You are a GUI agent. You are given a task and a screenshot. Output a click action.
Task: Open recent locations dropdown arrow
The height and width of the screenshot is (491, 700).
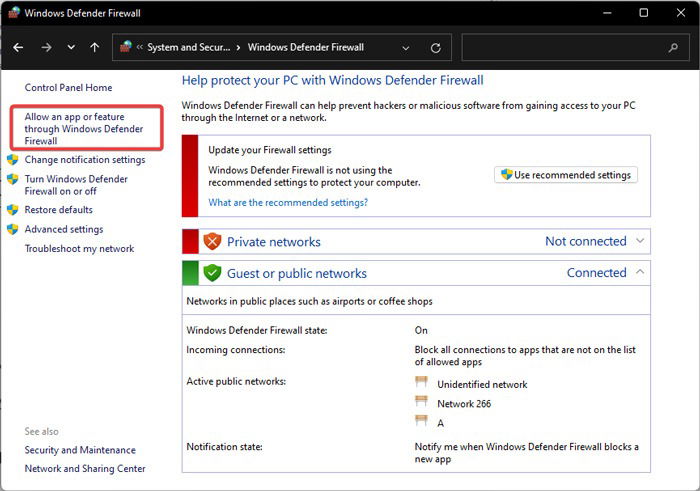(x=71, y=47)
